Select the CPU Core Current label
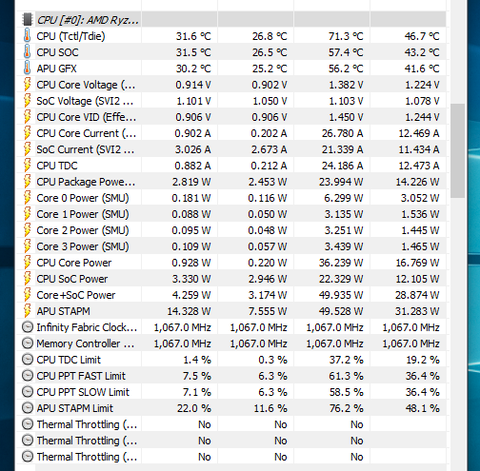This screenshot has width=480, height=471. coord(86,133)
